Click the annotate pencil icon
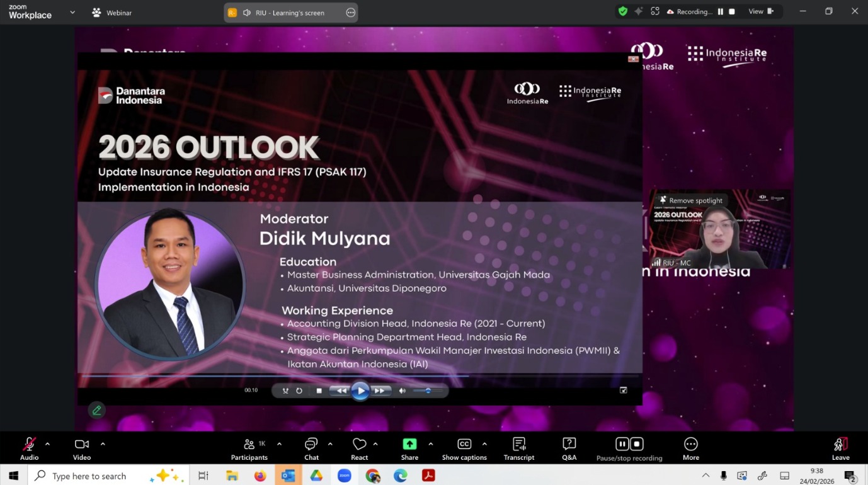The width and height of the screenshot is (868, 485). pos(96,410)
